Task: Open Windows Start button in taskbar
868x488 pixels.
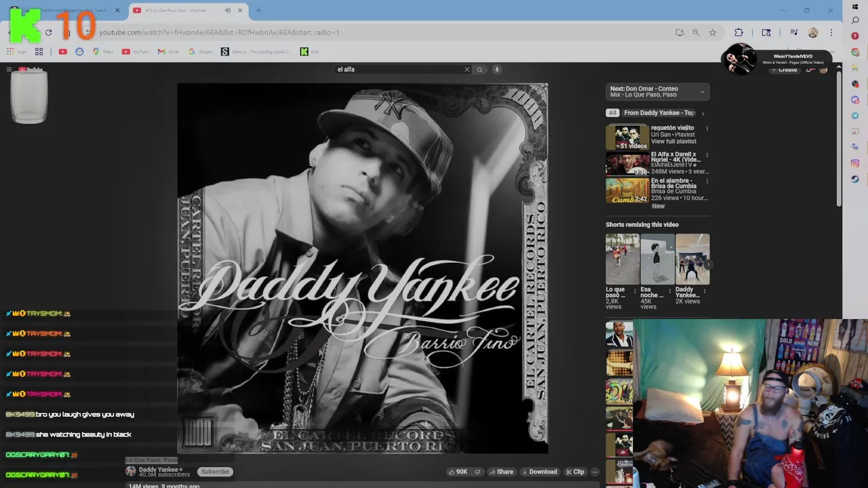Action: (855, 7)
